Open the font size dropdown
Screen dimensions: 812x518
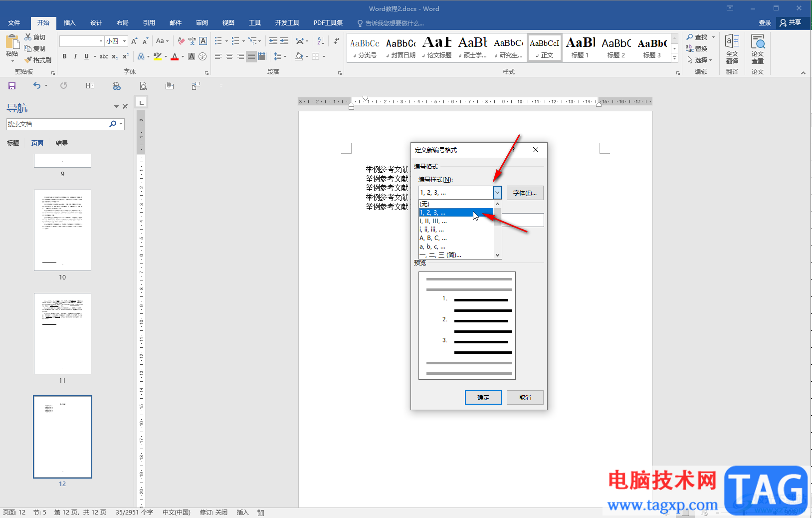point(125,41)
